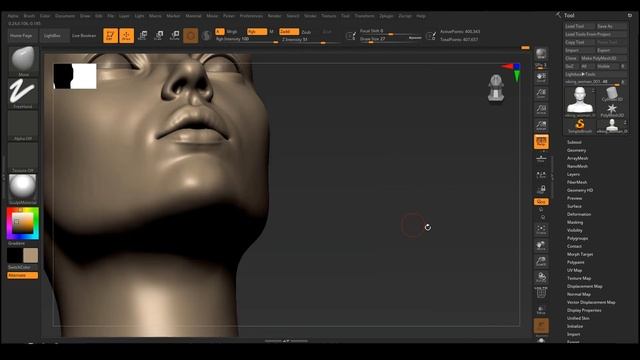Click the Make PolyMesh3D button

(x=603, y=58)
